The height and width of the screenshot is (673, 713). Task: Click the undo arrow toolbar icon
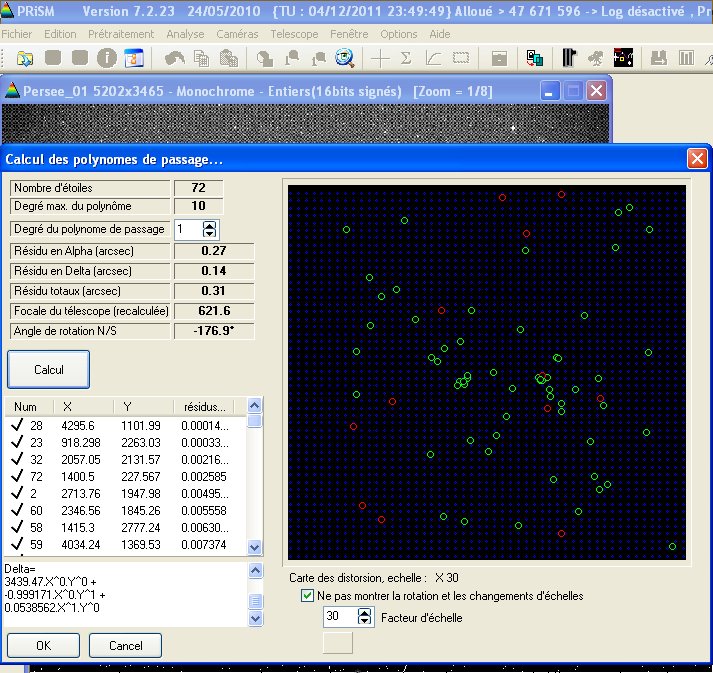click(x=175, y=58)
